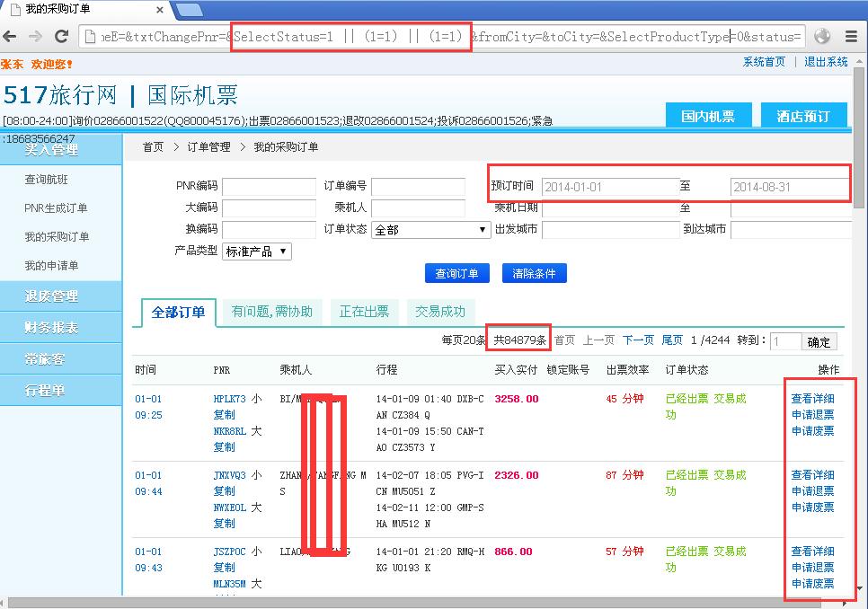
Task: Open 我的采购订单 in sidebar
Action: 57,237
